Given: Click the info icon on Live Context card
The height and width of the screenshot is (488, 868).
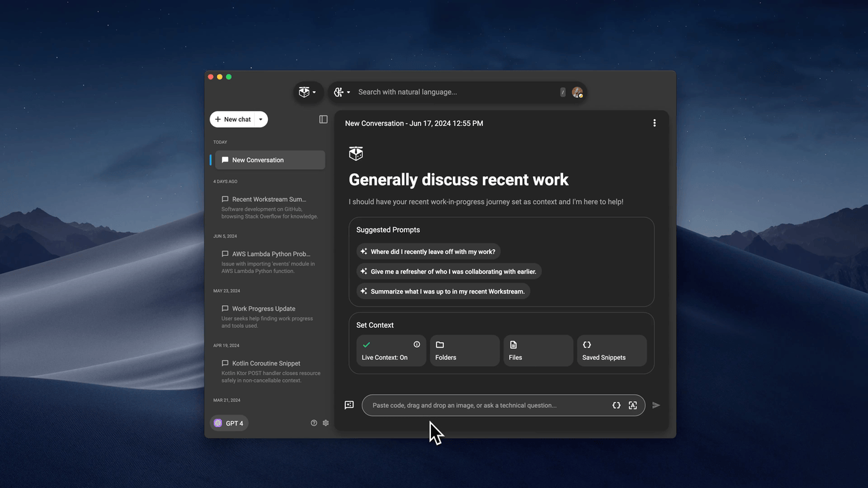Looking at the screenshot, I should [417, 344].
